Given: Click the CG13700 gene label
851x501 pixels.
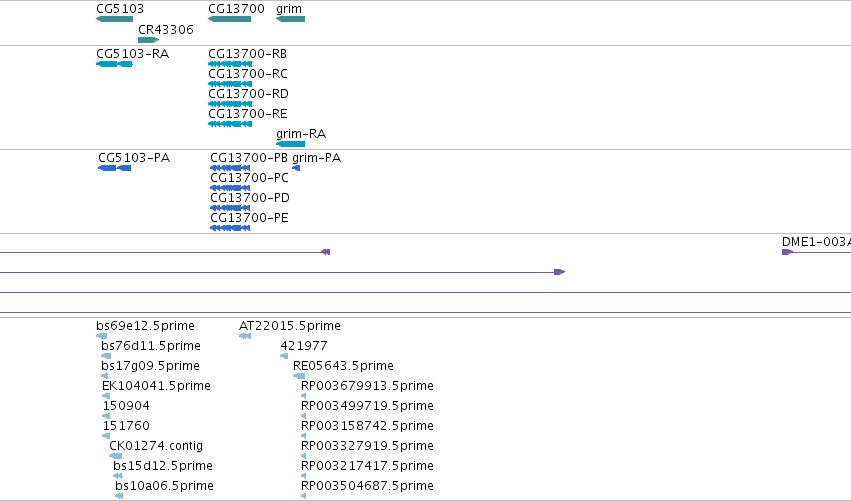Looking at the screenshot, I should pyautogui.click(x=236, y=9).
